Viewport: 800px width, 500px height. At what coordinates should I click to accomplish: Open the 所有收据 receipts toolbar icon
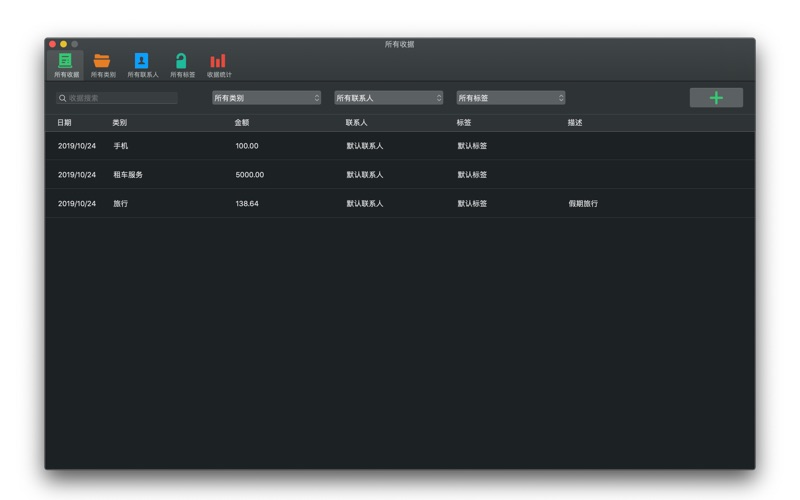coord(66,62)
